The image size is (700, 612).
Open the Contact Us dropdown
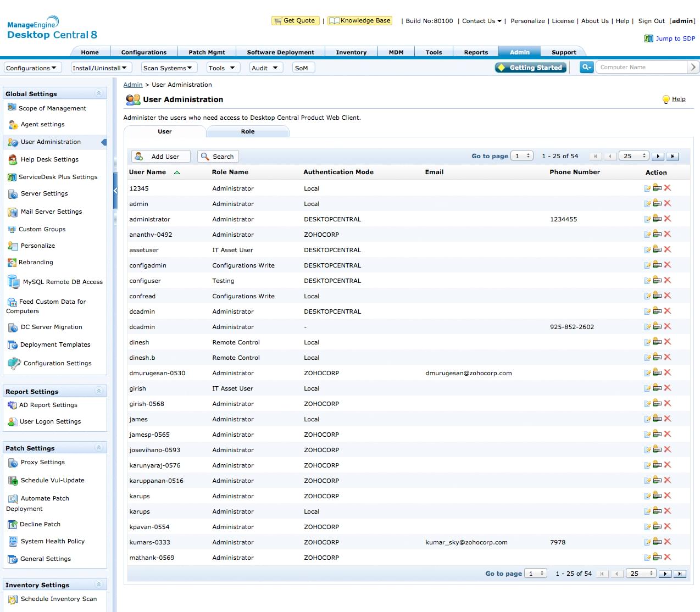482,21
